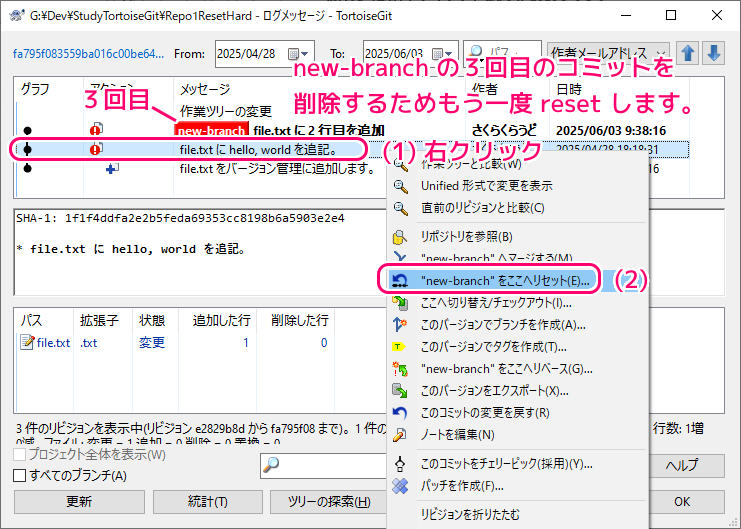Click the file.txt document icon
The height and width of the screenshot is (529, 741).
point(27,342)
